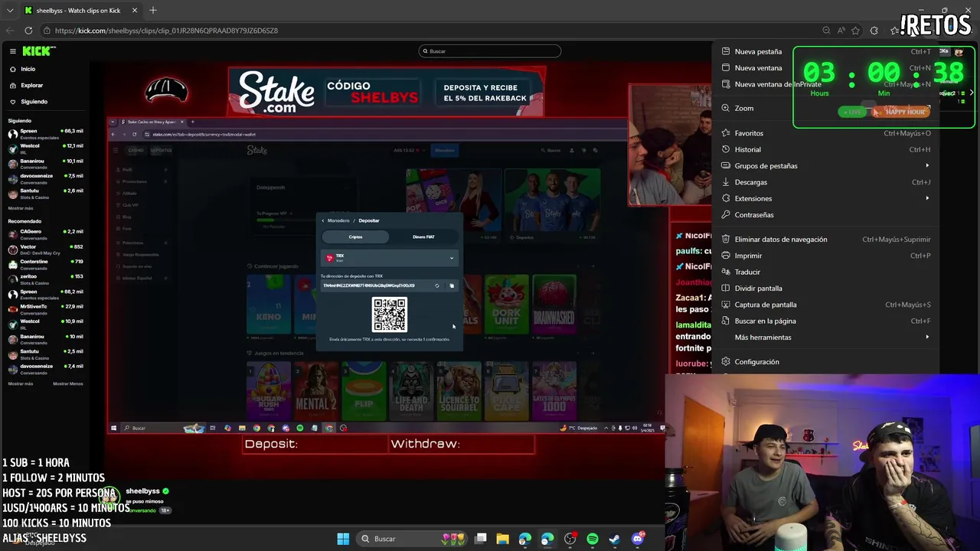Open CAGeero channel in Recomendado

[46, 234]
